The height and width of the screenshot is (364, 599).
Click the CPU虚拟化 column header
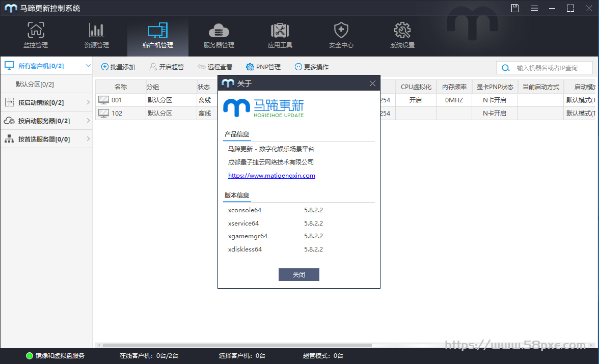pos(416,87)
